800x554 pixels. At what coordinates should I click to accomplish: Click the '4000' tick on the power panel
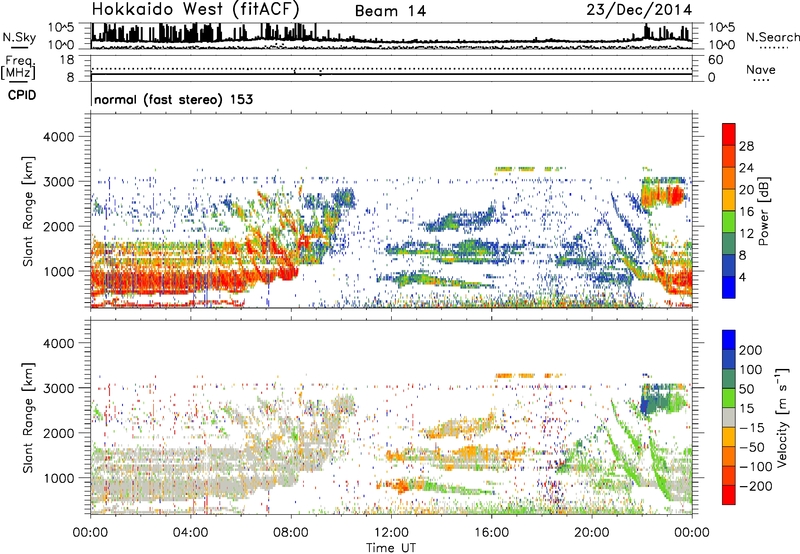click(x=58, y=137)
